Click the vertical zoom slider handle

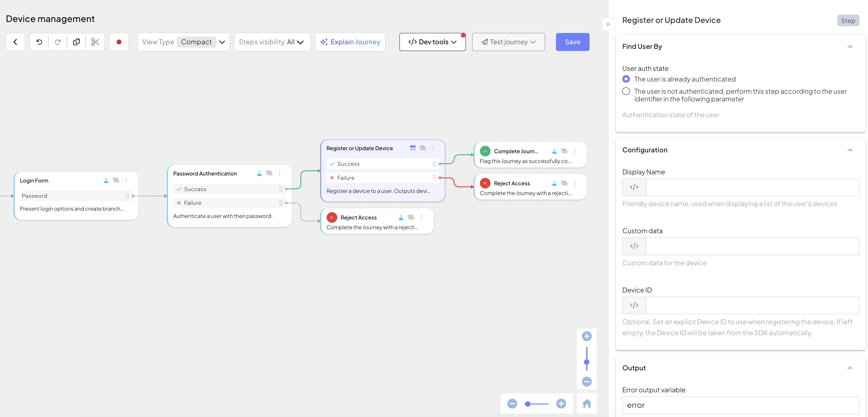point(587,362)
